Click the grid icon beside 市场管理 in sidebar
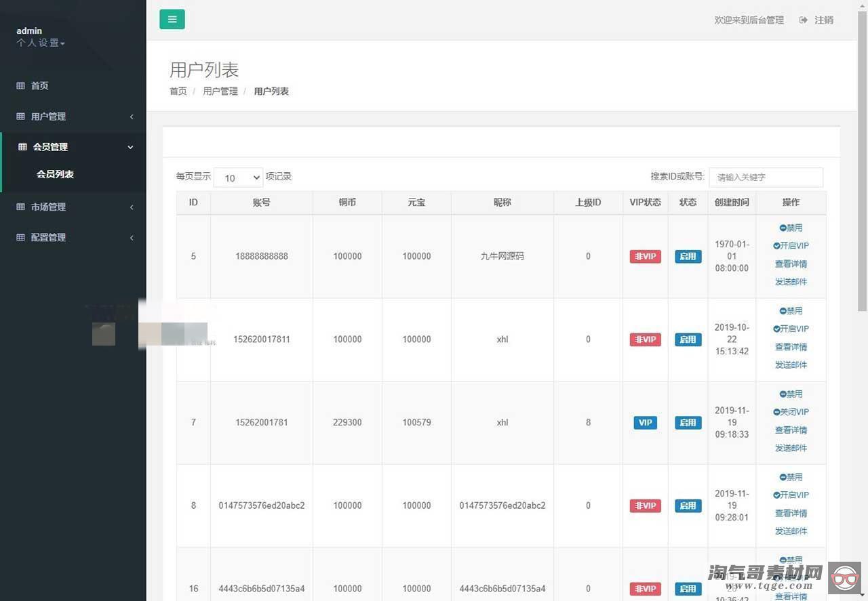868x601 pixels. pos(20,207)
